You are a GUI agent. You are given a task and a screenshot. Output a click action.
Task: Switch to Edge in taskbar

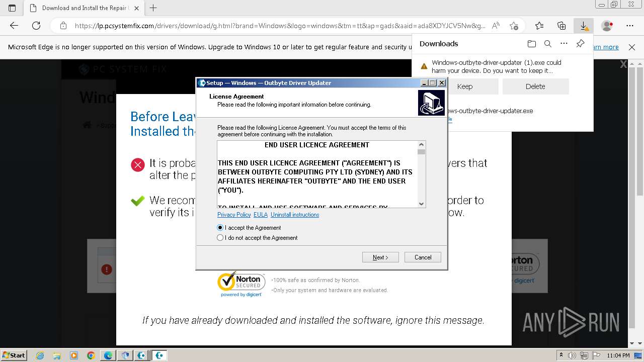pos(108,355)
